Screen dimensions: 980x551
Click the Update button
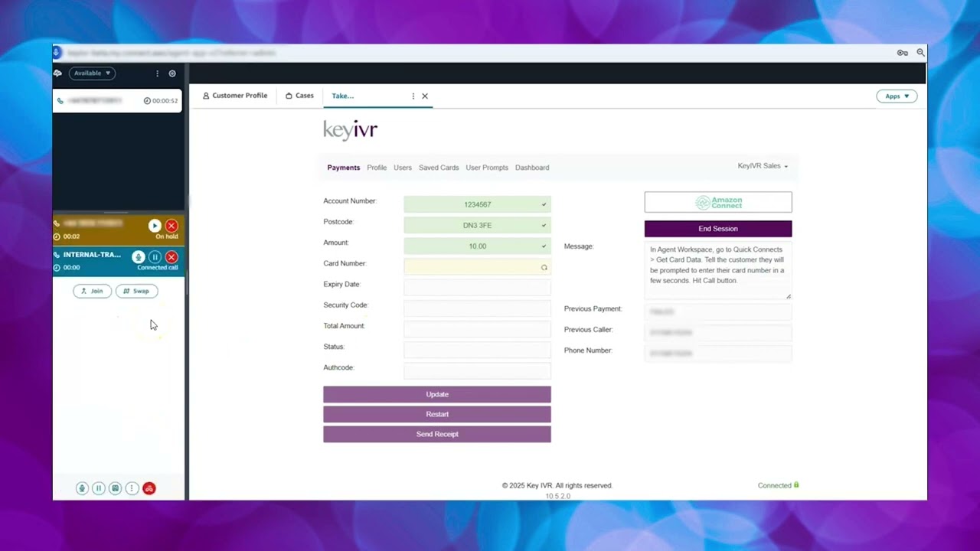437,394
